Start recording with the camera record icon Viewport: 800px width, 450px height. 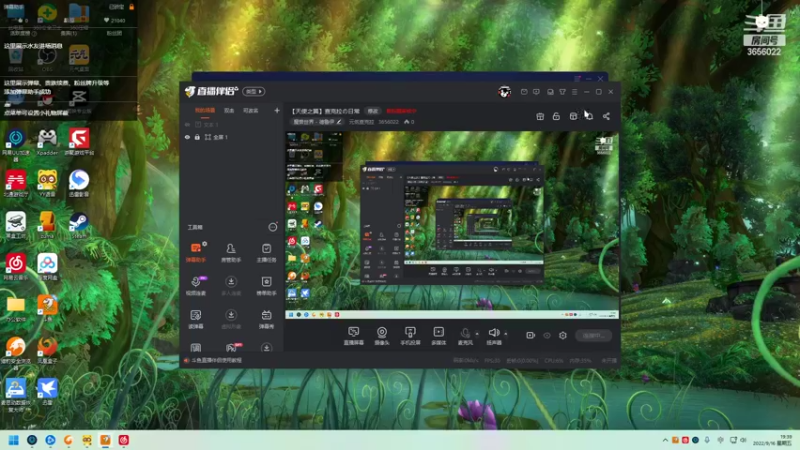(531, 335)
